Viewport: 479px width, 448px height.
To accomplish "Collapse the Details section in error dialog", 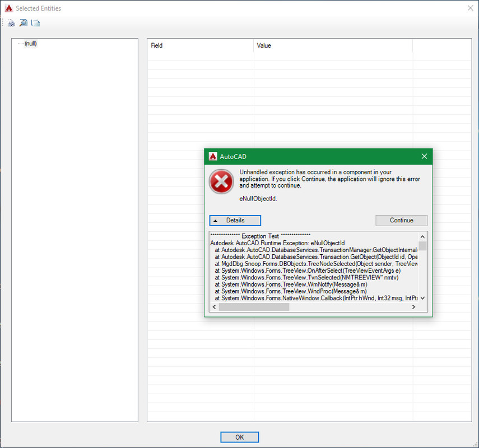I will click(235, 221).
